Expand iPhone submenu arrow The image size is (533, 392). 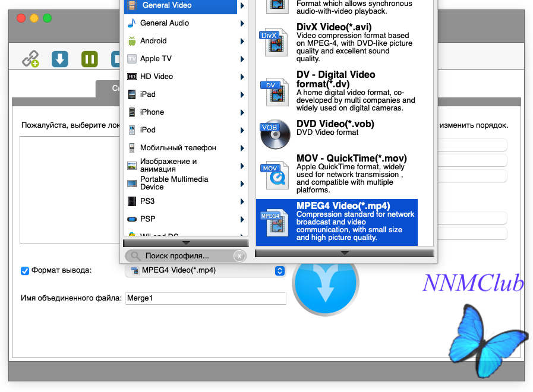(x=242, y=112)
